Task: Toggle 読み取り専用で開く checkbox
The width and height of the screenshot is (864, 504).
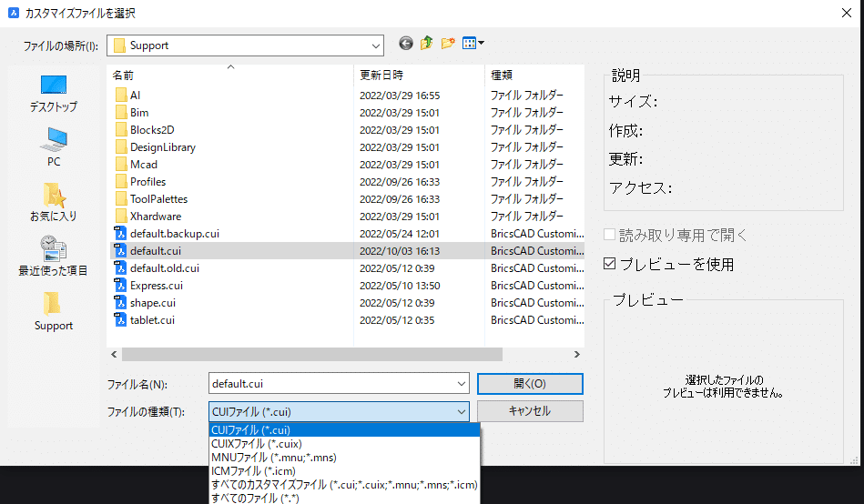Action: point(609,235)
